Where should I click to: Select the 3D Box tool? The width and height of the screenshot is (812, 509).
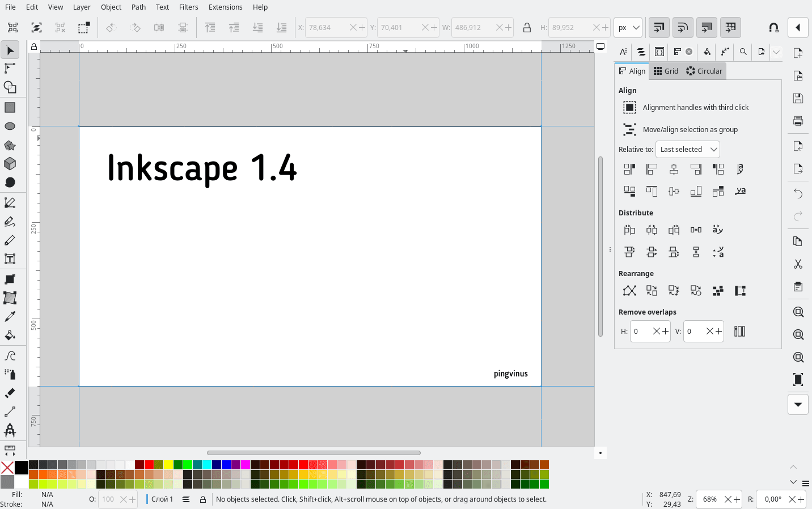click(x=10, y=164)
